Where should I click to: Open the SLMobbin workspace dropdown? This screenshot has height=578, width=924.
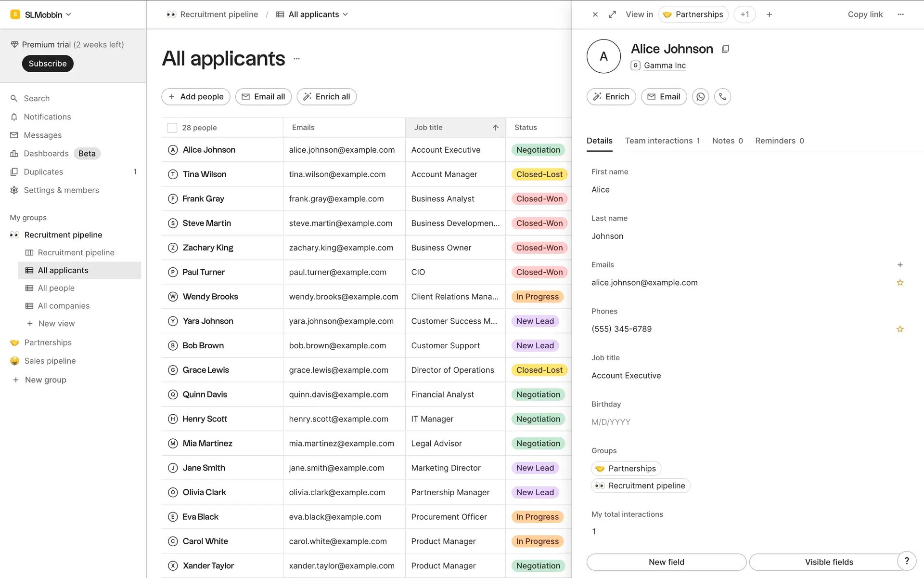42,14
